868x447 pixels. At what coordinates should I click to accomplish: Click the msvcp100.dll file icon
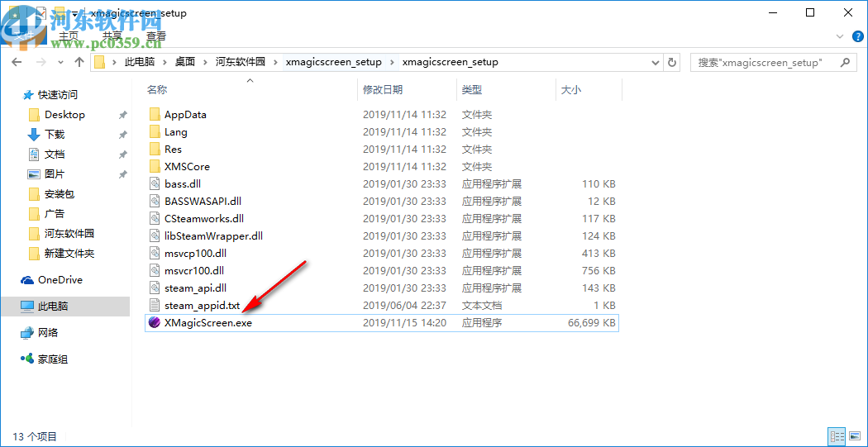click(x=155, y=254)
